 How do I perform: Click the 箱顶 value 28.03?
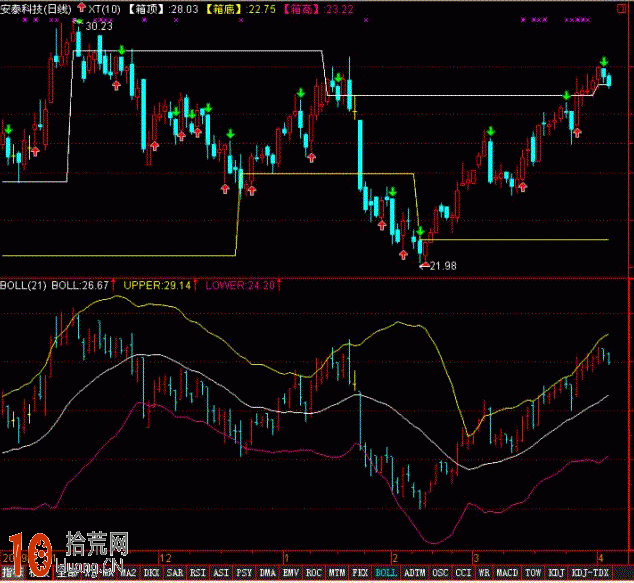[x=184, y=9]
